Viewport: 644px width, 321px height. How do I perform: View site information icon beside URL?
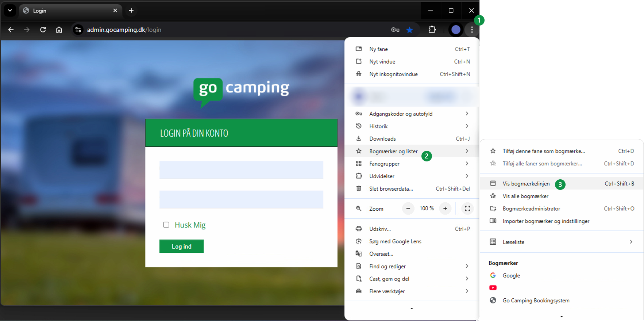[78, 30]
